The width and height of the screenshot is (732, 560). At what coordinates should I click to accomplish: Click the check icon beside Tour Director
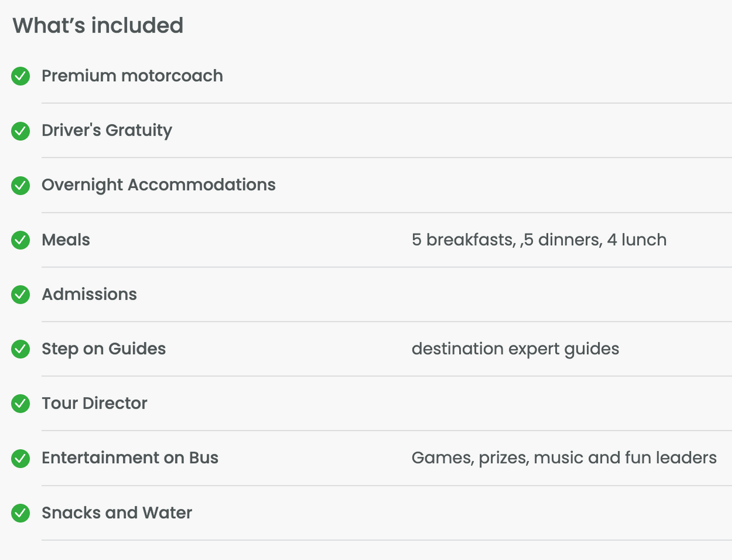point(21,404)
